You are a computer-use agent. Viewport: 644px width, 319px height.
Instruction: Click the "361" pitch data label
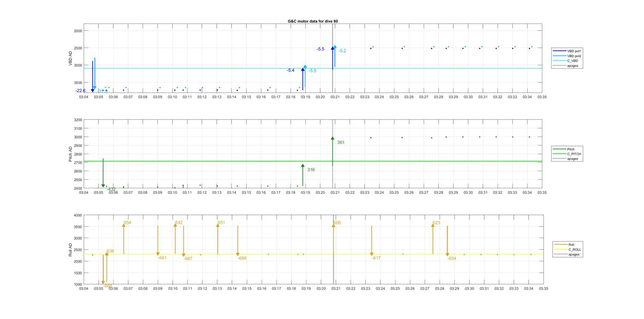coord(341,143)
